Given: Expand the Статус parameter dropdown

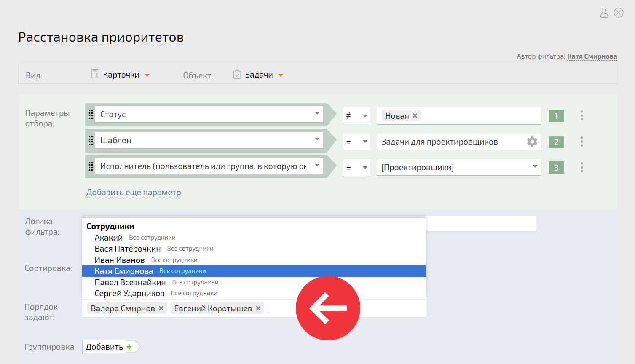Looking at the screenshot, I should point(317,113).
